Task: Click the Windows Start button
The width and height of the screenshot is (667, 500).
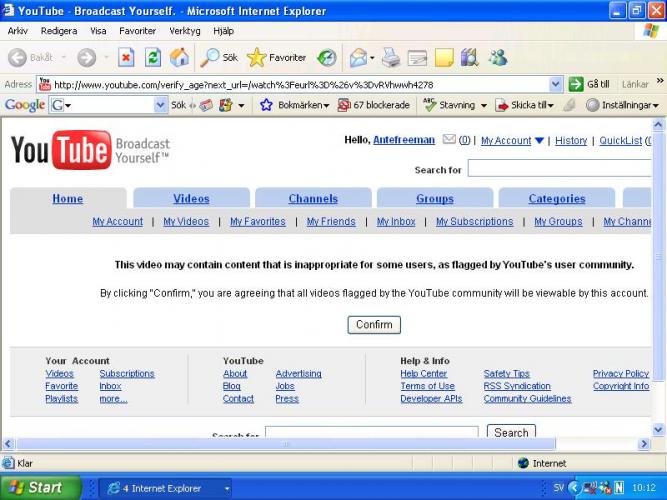Action: click(36, 488)
